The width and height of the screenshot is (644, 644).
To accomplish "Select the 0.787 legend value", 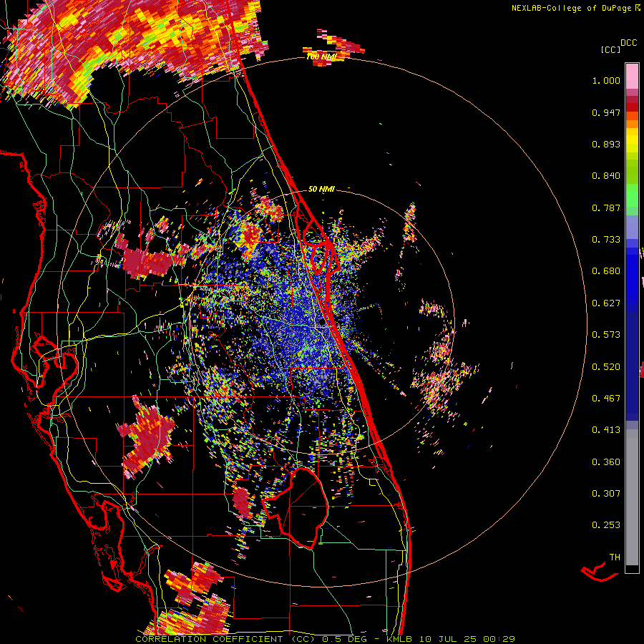I will click(x=606, y=208).
